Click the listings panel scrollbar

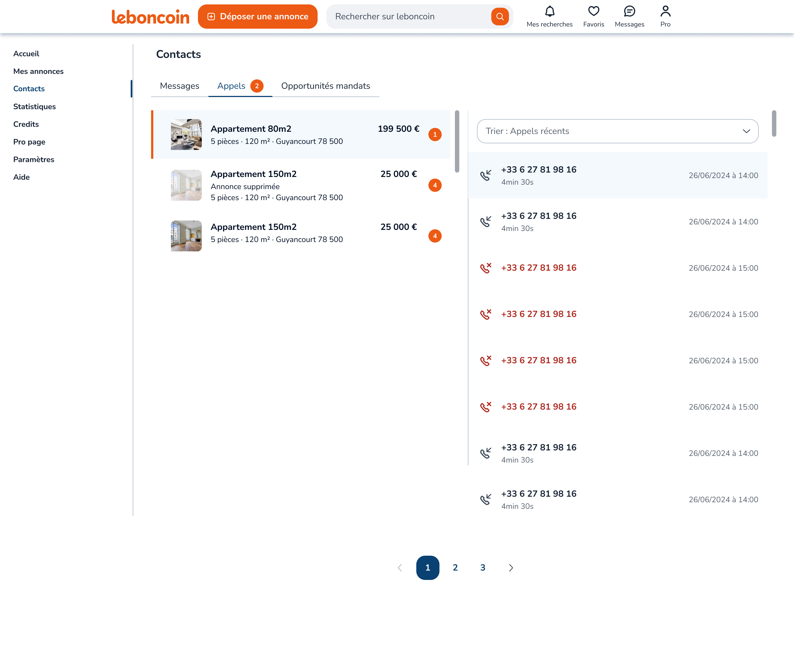coord(457,141)
